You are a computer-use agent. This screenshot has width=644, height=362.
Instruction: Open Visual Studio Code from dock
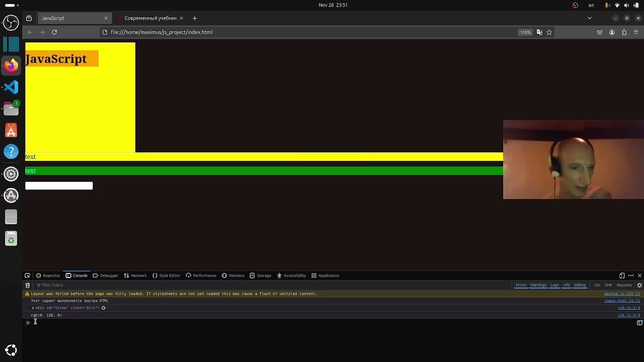(11, 87)
